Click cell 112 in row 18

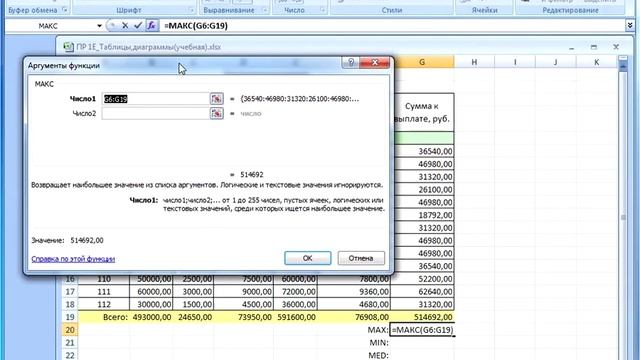point(104,304)
